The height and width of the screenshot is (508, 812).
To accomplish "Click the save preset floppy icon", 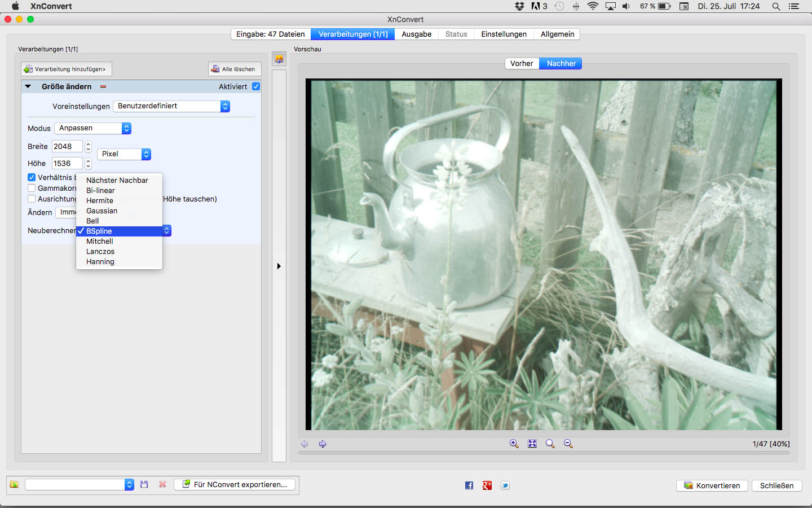I will coord(144,484).
